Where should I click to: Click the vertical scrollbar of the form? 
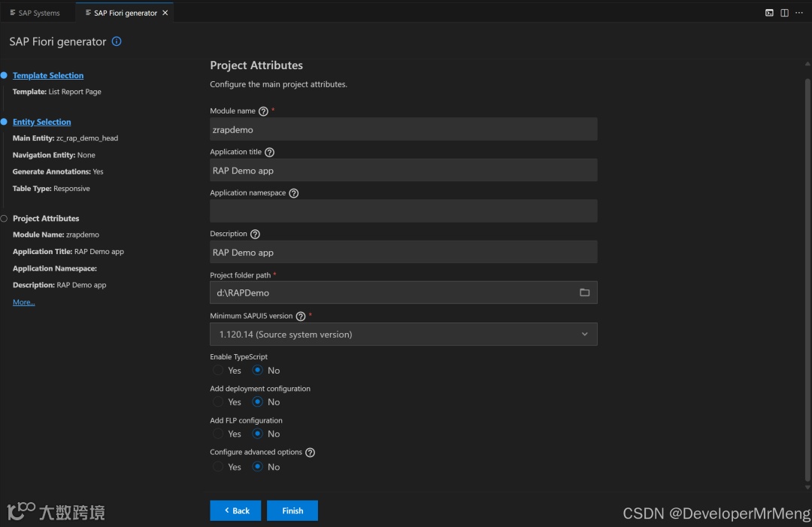807,278
